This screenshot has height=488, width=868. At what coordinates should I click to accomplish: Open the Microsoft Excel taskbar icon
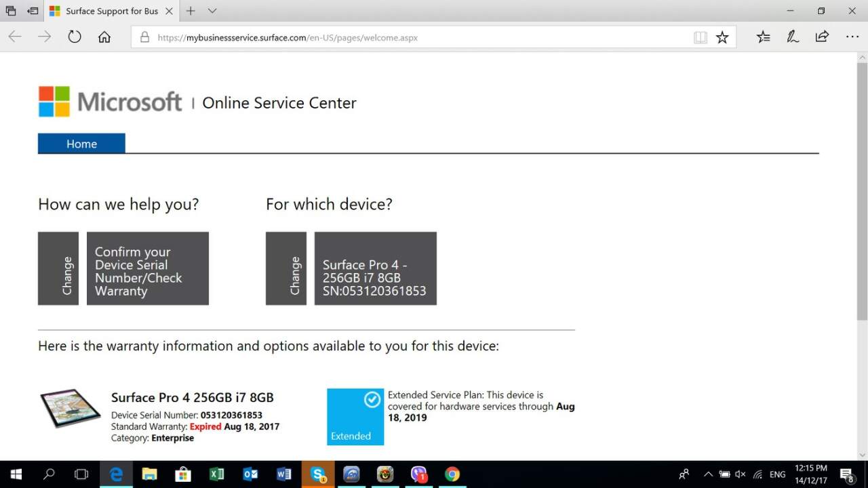[217, 474]
